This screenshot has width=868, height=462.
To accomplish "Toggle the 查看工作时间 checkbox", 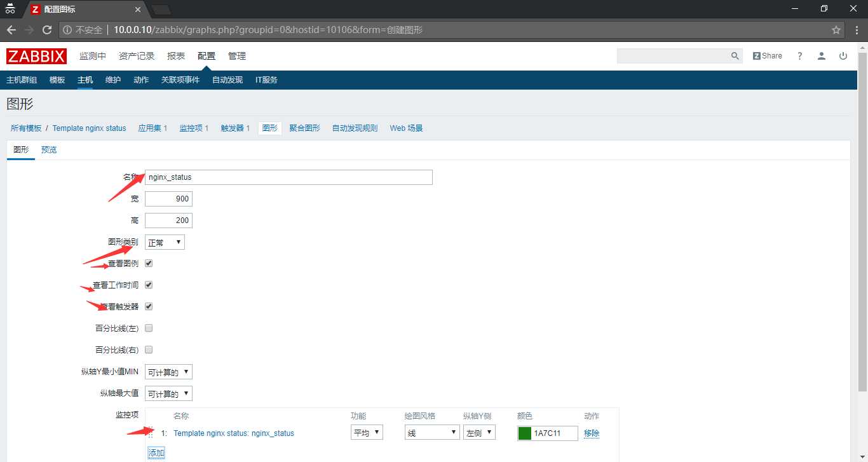I will click(x=149, y=285).
